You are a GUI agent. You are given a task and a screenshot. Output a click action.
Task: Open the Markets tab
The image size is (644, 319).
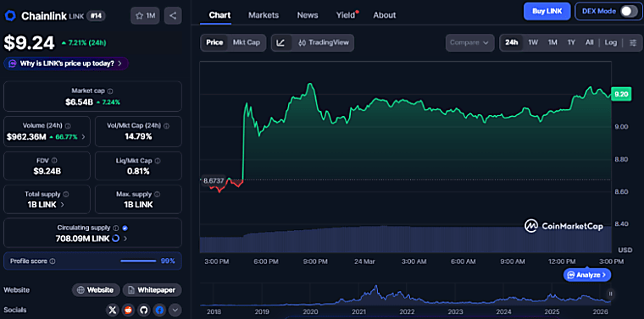coord(264,15)
